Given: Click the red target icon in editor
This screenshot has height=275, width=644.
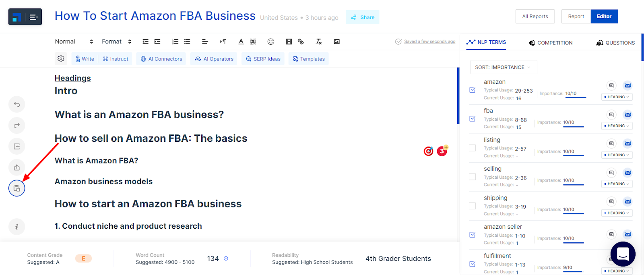Looking at the screenshot, I should (x=429, y=151).
